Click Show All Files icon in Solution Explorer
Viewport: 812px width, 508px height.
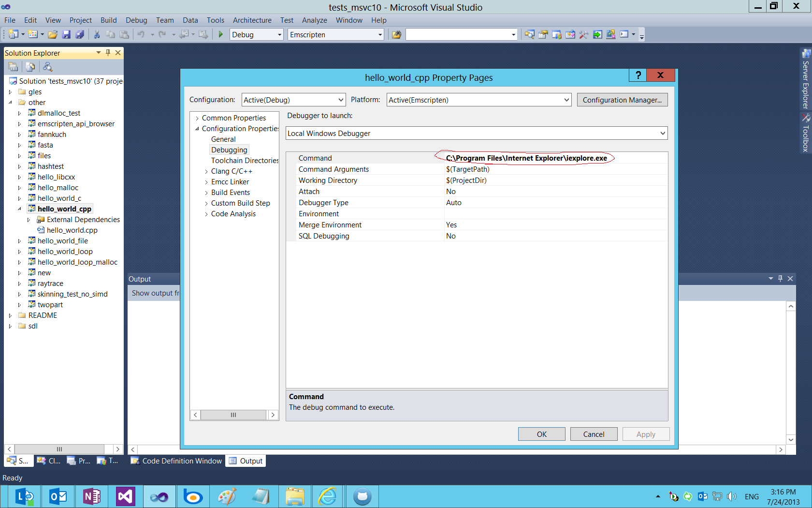(x=30, y=67)
